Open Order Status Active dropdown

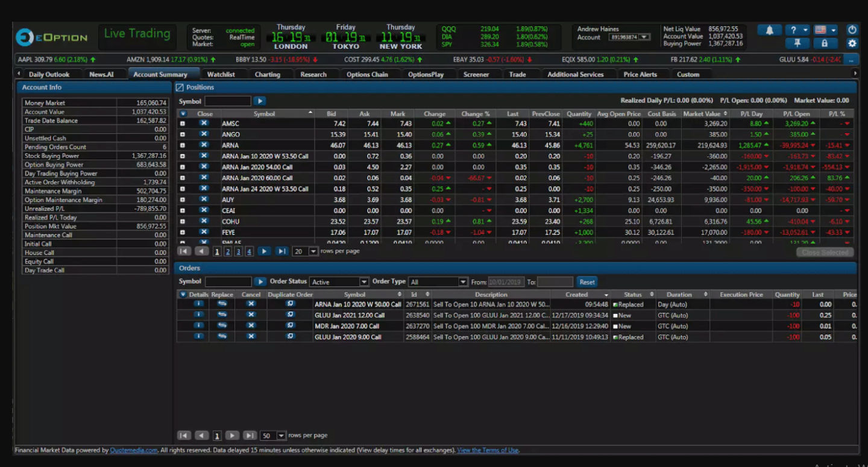[x=364, y=282]
